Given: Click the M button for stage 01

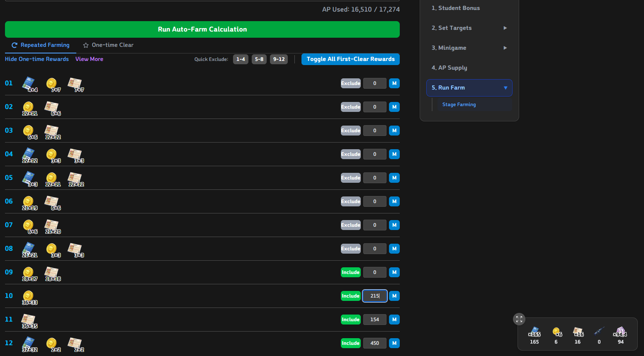Looking at the screenshot, I should (x=394, y=83).
